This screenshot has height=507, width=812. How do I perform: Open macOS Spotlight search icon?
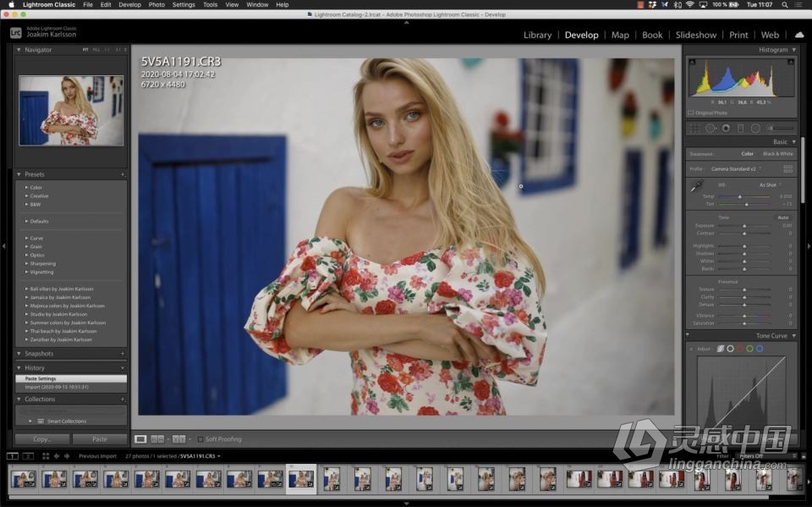(785, 5)
